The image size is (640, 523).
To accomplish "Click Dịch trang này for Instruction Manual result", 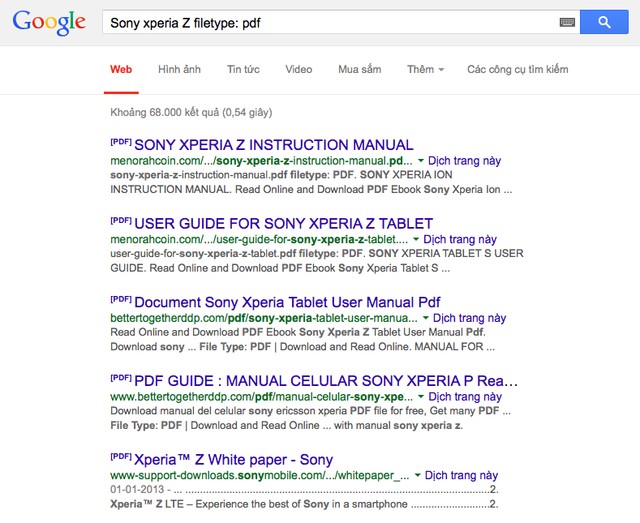I will (x=464, y=161).
